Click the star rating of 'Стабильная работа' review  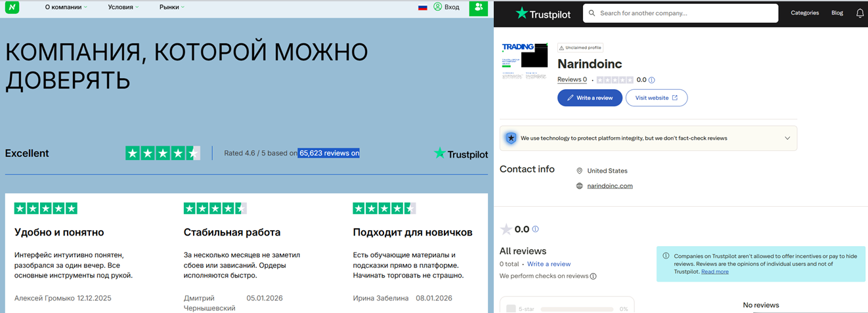[x=215, y=209]
